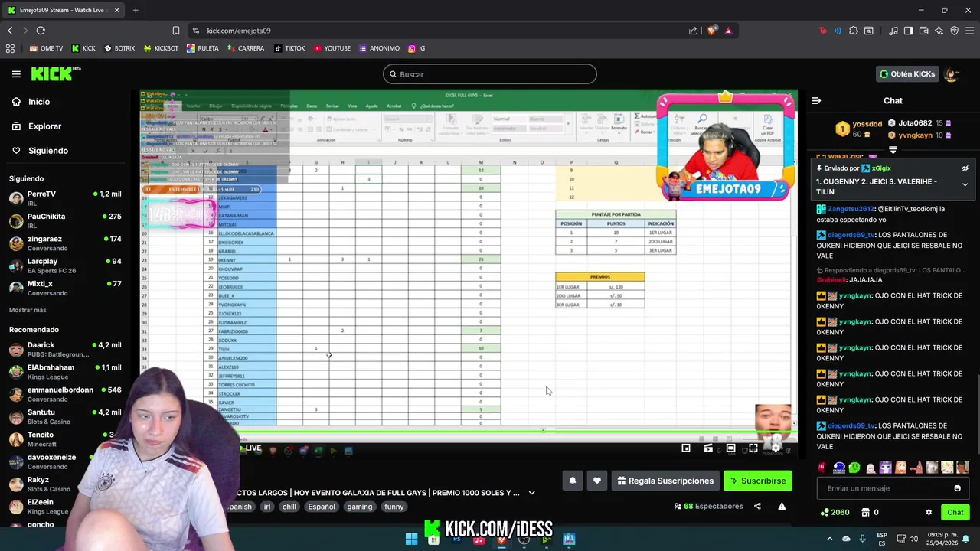Open the user profile avatar menu
This screenshot has width=980, height=551.
[x=952, y=74]
